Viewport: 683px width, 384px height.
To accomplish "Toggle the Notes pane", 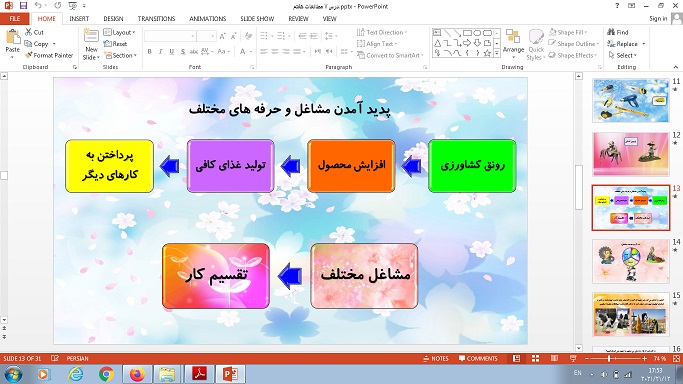I will point(436,358).
